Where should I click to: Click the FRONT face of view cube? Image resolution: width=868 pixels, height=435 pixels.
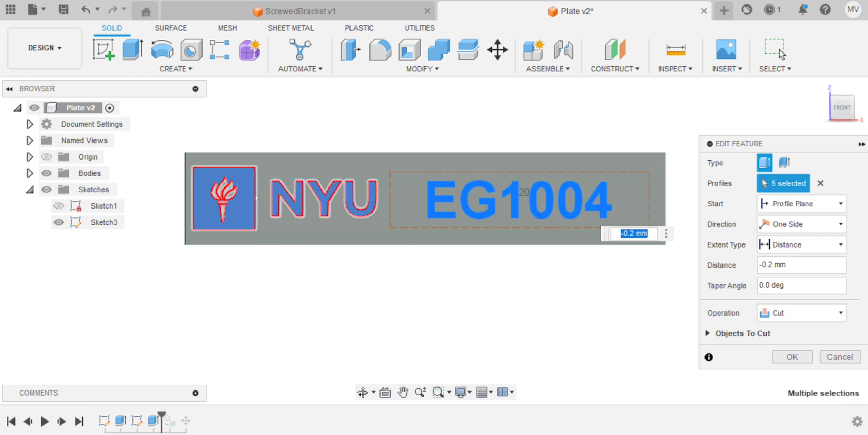tap(842, 107)
